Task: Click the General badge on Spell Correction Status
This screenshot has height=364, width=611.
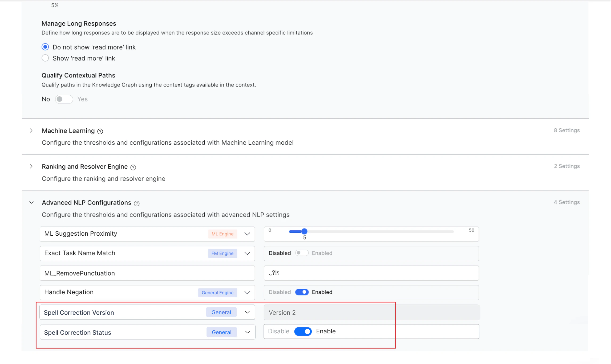Action: (221, 332)
